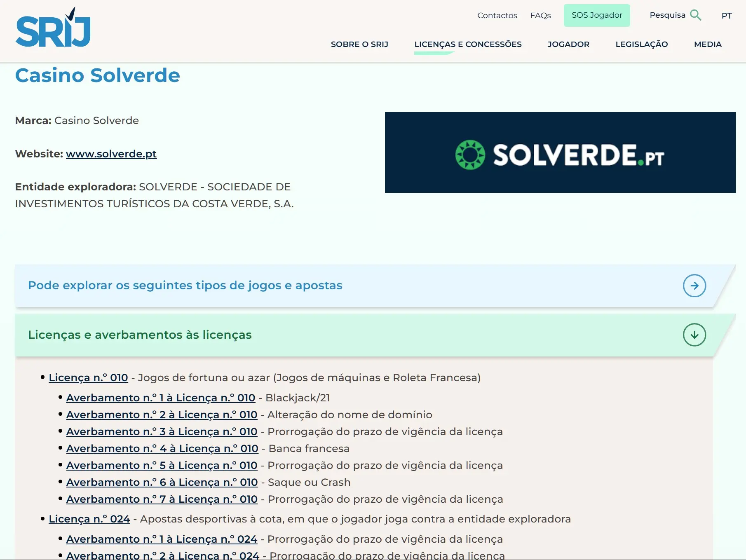The height and width of the screenshot is (560, 746).
Task: Open the JOGADOR menu
Action: 568,44
